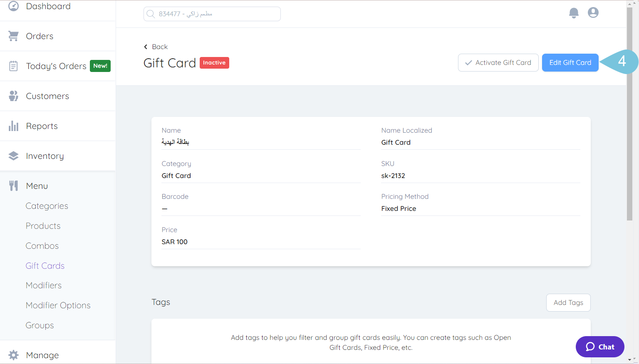Click the scrollbar down arrow
639x364 pixels.
click(x=629, y=359)
